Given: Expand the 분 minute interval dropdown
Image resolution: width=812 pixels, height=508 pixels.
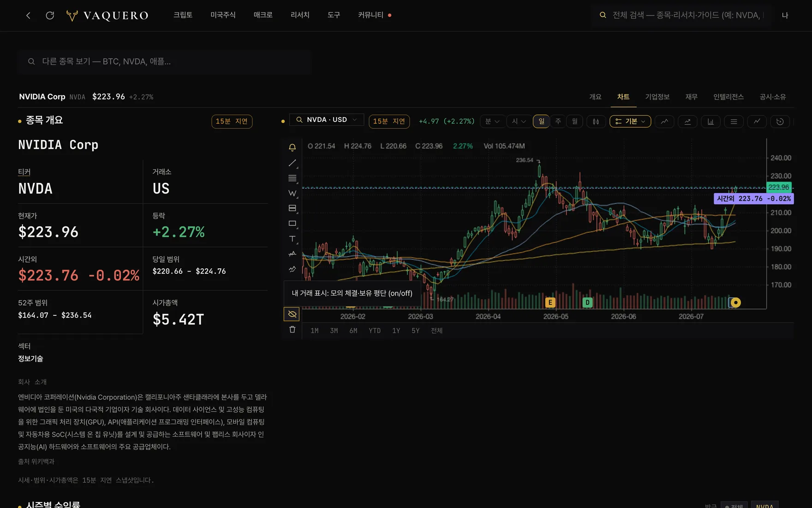Looking at the screenshot, I should (x=492, y=121).
